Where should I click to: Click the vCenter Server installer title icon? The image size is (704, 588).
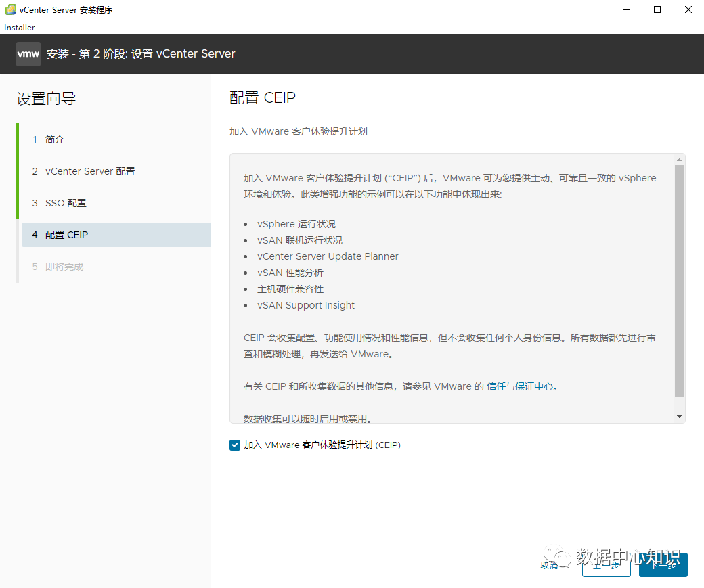pyautogui.click(x=11, y=9)
